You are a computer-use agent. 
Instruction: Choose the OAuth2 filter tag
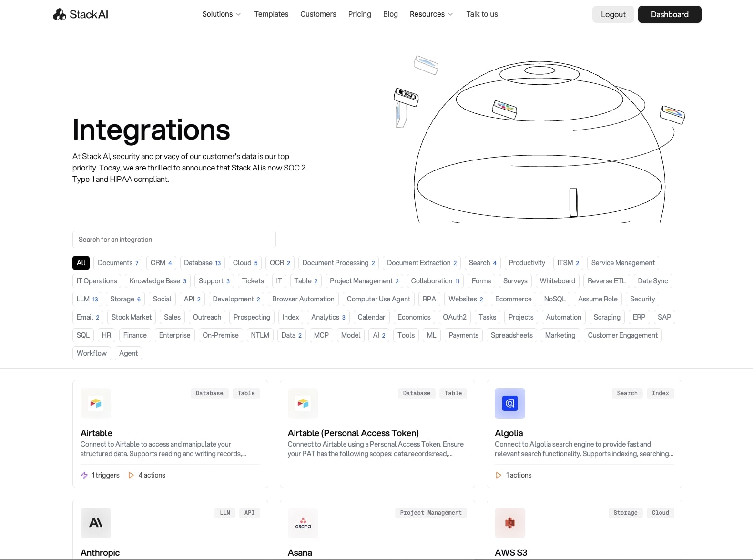[x=455, y=317]
